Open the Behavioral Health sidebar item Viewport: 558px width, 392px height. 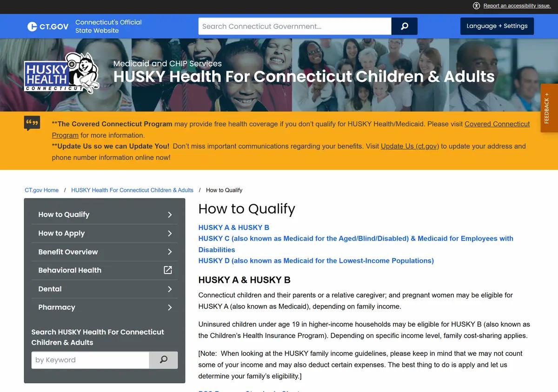pyautogui.click(x=105, y=270)
